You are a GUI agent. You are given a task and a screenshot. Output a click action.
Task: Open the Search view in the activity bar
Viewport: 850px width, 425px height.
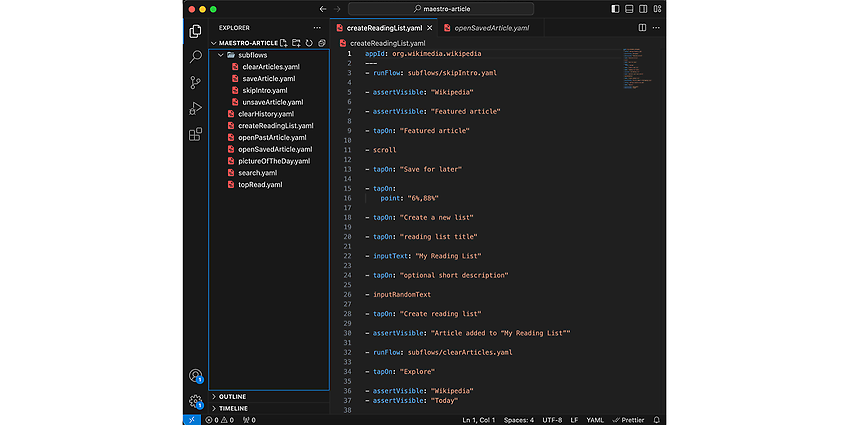click(x=195, y=57)
